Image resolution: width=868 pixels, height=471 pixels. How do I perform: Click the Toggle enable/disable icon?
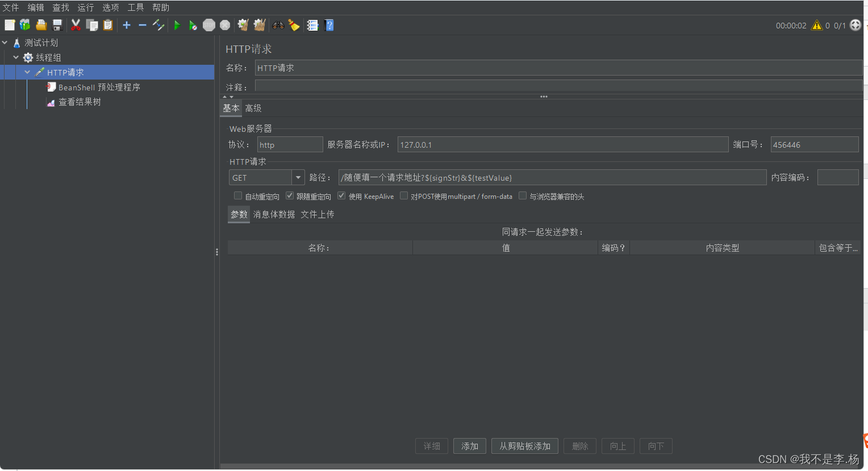point(158,25)
